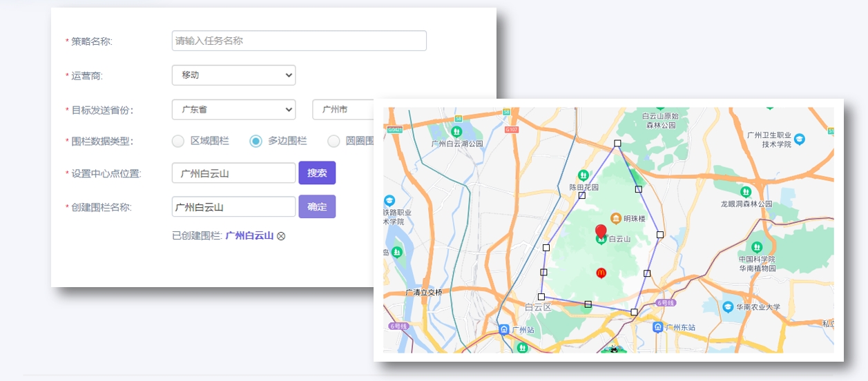868x381 pixels.
Task: Remove created fence via the ⊗ icon
Action: [281, 236]
